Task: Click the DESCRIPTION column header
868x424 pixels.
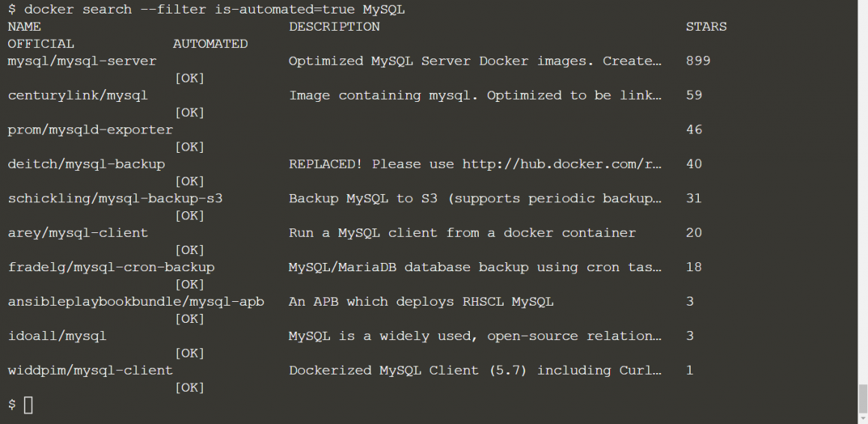Action: tap(334, 26)
